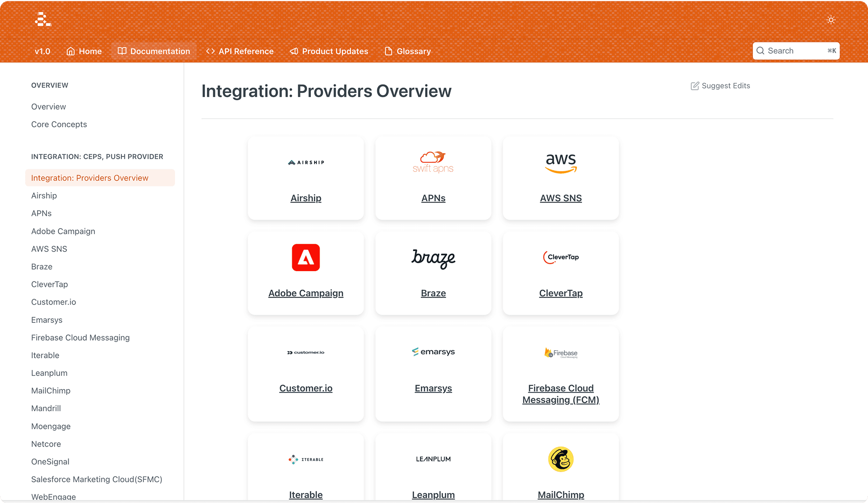Click the Firebase logo
The width and height of the screenshot is (868, 503).
point(561,353)
